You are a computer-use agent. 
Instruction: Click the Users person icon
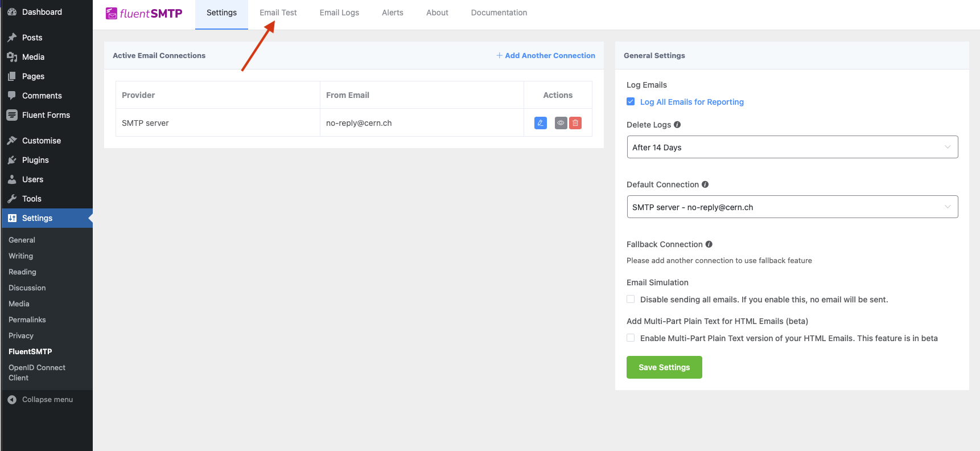tap(12, 179)
